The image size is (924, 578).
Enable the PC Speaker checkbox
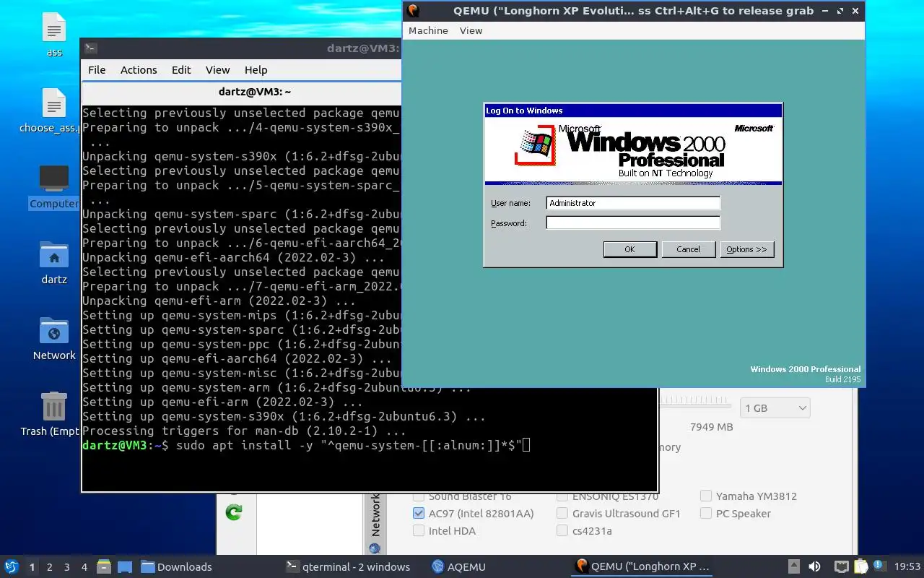click(x=706, y=514)
